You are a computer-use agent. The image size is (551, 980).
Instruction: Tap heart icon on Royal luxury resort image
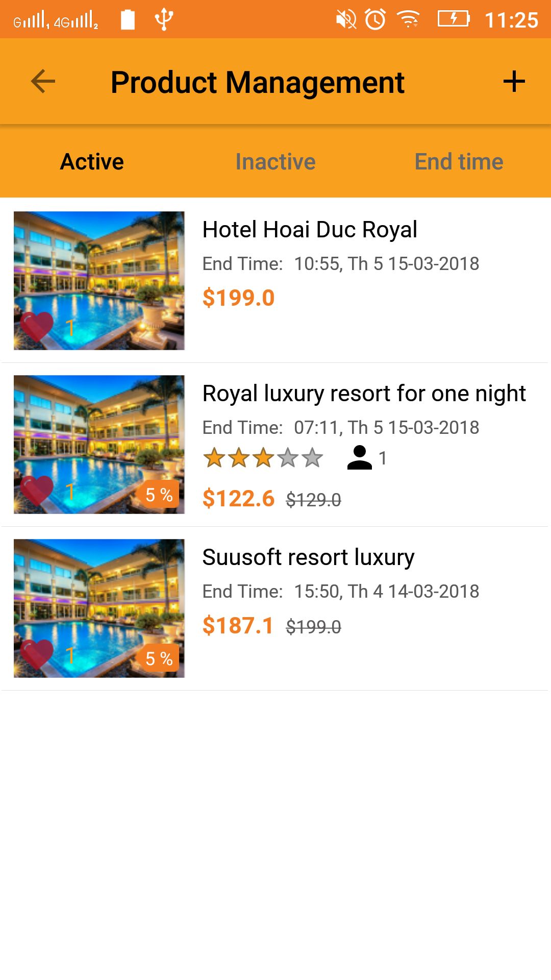(x=37, y=491)
